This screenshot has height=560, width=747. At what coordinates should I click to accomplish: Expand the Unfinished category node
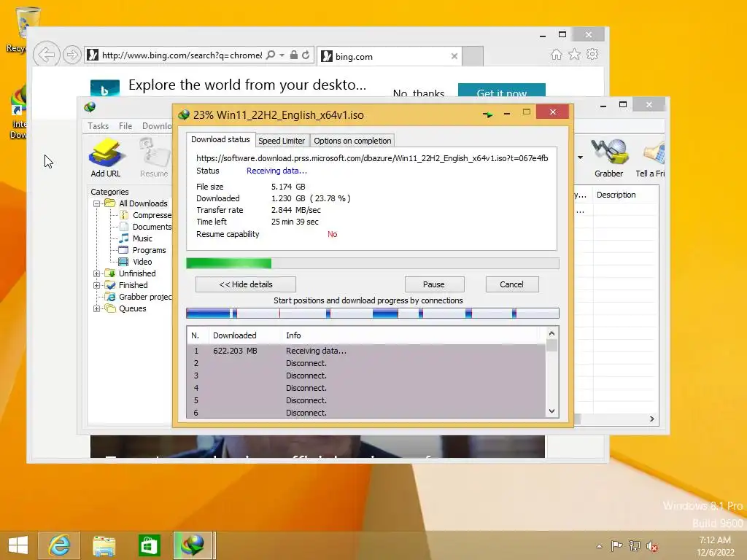point(96,273)
